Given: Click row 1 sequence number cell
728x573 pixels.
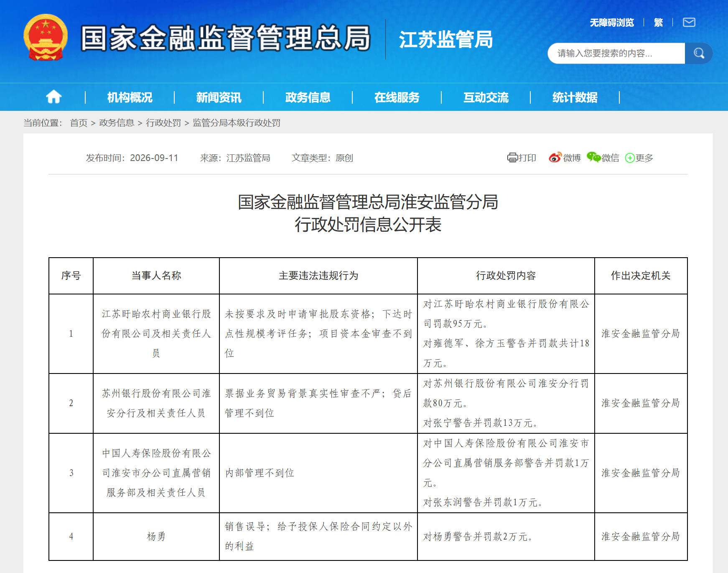Looking at the screenshot, I should (x=71, y=334).
